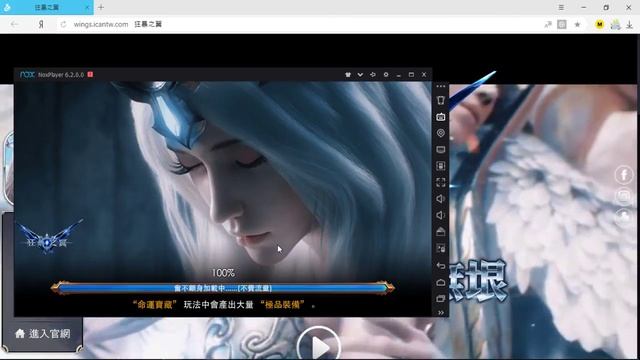Screen dimensions: 640x360
Task: Click the phone-shaped shake icon in Nox sidebar
Action: 440,100
